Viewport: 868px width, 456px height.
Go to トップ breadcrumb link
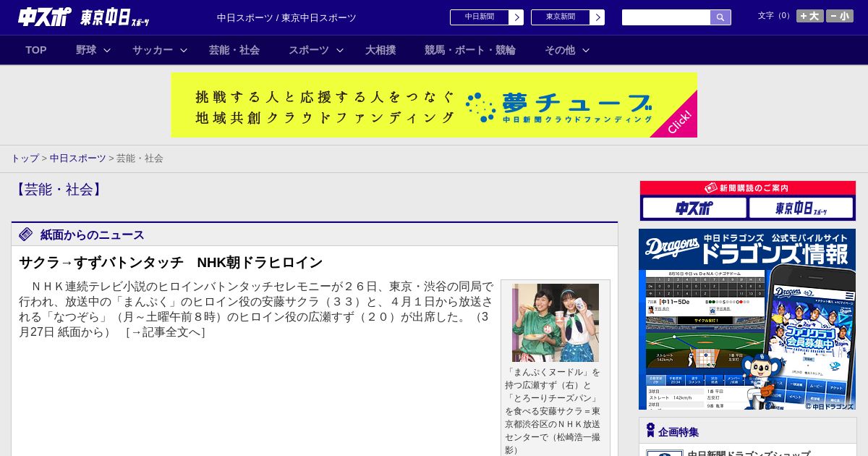pyautogui.click(x=25, y=159)
